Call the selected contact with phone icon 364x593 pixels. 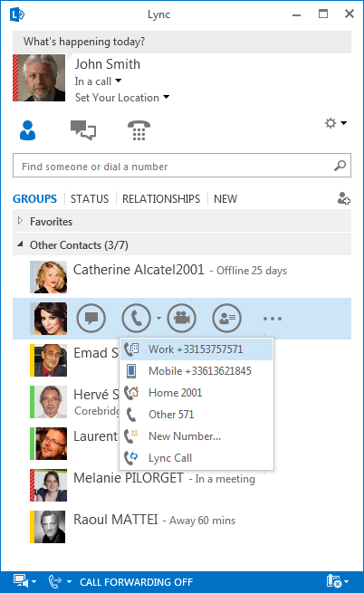click(136, 318)
